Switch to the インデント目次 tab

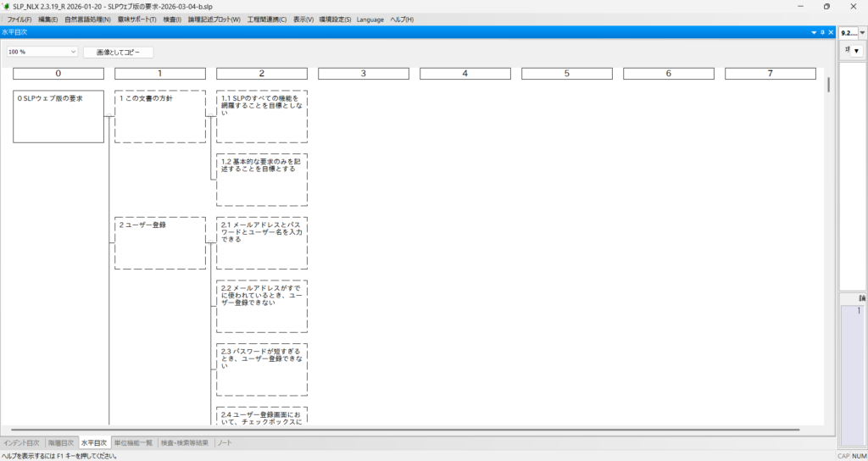21,442
